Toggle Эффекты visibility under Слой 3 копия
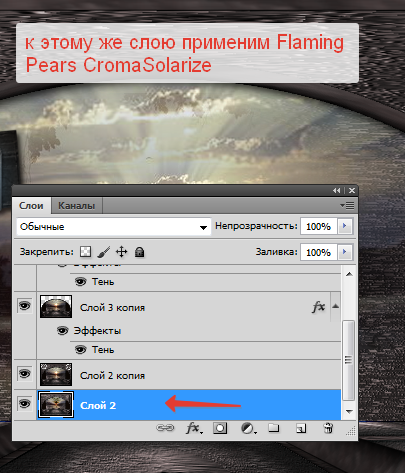The height and width of the screenshot is (473, 405). pos(63,331)
